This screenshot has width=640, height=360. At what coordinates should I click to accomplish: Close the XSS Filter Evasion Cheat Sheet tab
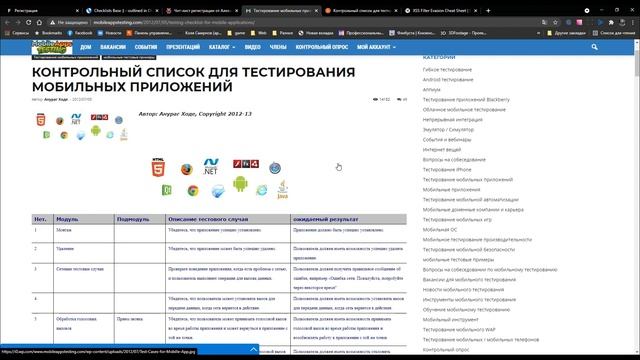tap(476, 11)
